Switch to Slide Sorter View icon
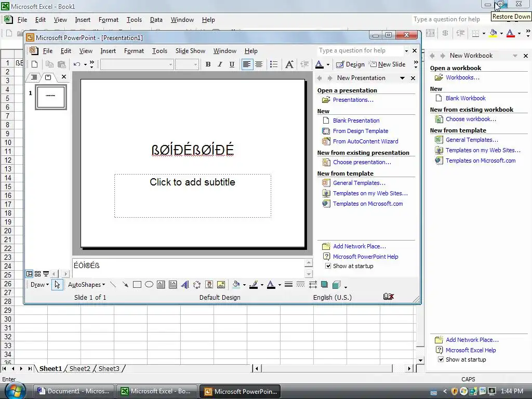The width and height of the screenshot is (532, 399). [37, 273]
